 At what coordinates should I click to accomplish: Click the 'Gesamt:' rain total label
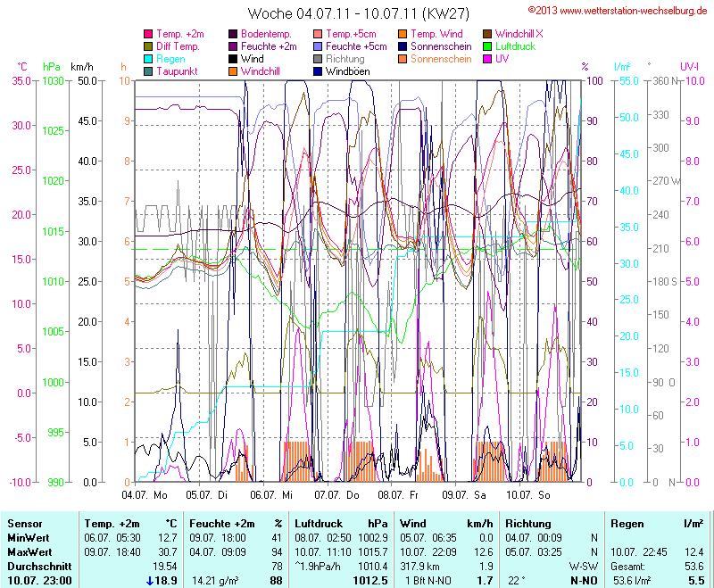[x=628, y=567]
